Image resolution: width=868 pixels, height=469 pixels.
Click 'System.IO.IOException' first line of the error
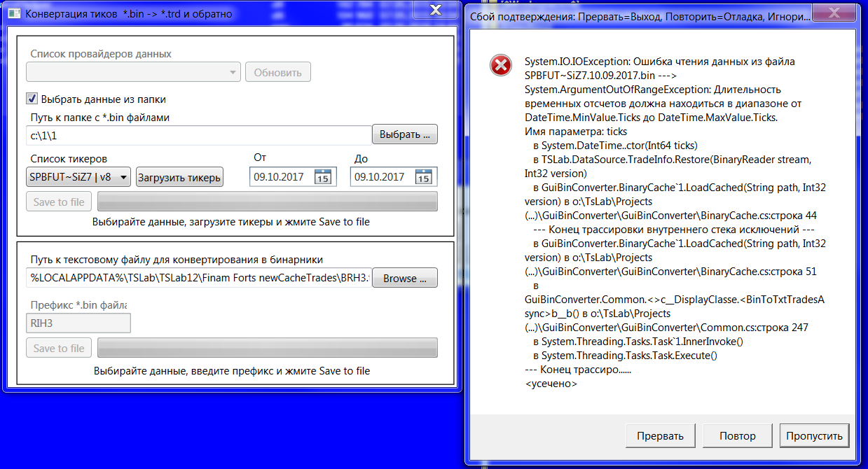pyautogui.click(x=660, y=62)
